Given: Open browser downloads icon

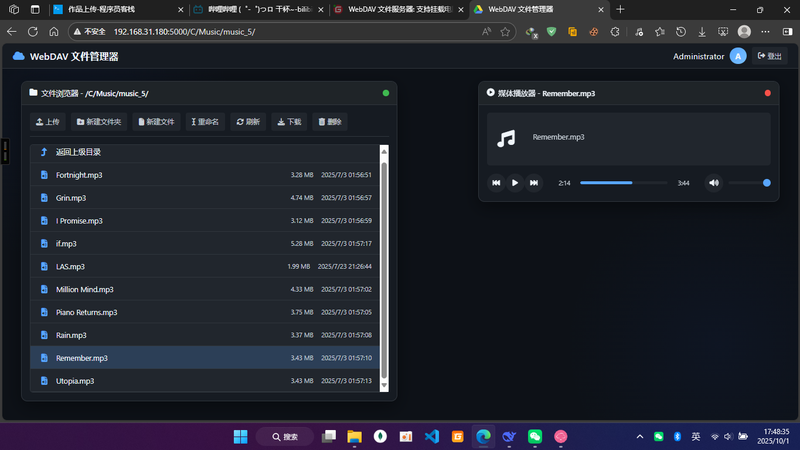Looking at the screenshot, I should (702, 32).
